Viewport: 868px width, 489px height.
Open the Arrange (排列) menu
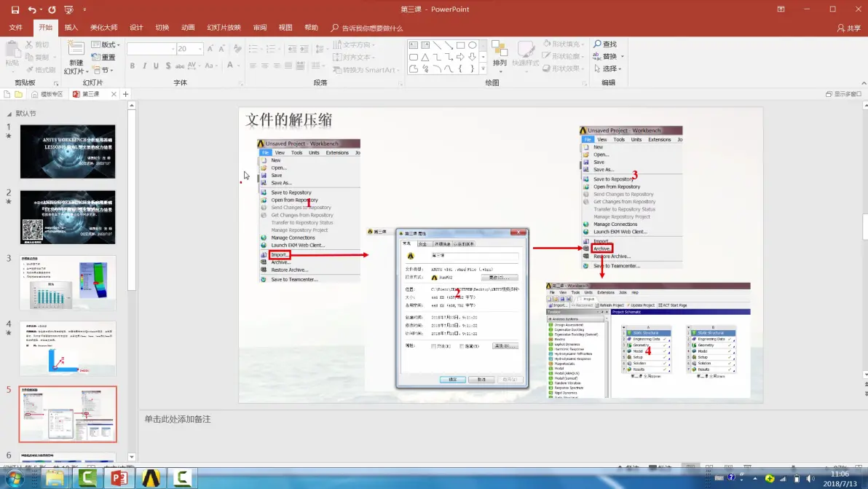pyautogui.click(x=500, y=56)
